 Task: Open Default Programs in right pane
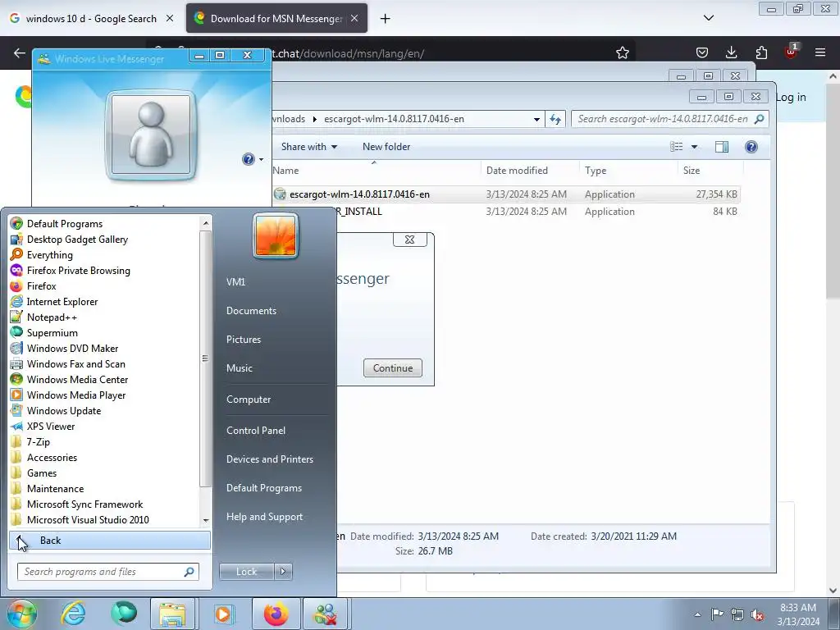[264, 488]
